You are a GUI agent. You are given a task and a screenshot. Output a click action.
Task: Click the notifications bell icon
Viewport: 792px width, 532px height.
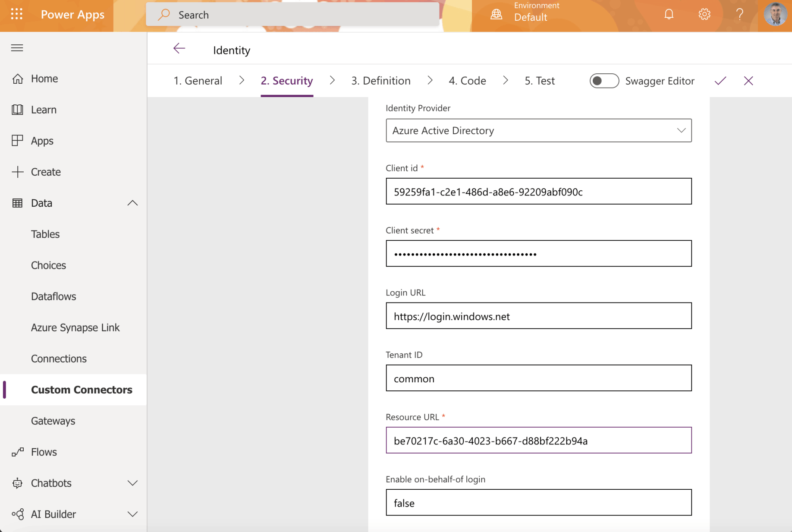[669, 15]
